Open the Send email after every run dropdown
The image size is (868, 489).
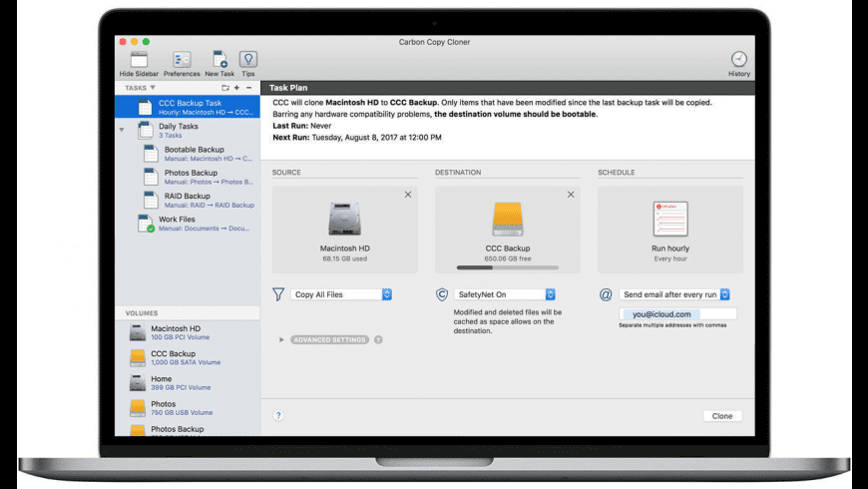click(x=674, y=294)
